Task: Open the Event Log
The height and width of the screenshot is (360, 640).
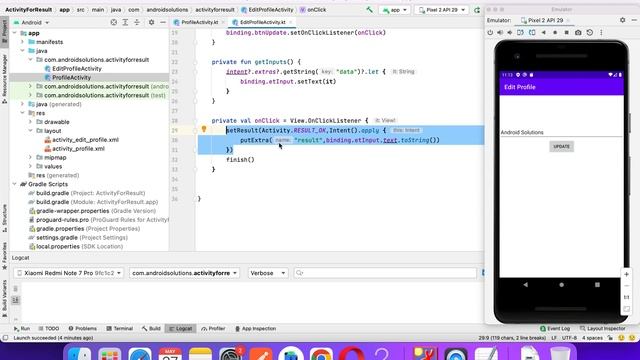Action: tap(555, 328)
